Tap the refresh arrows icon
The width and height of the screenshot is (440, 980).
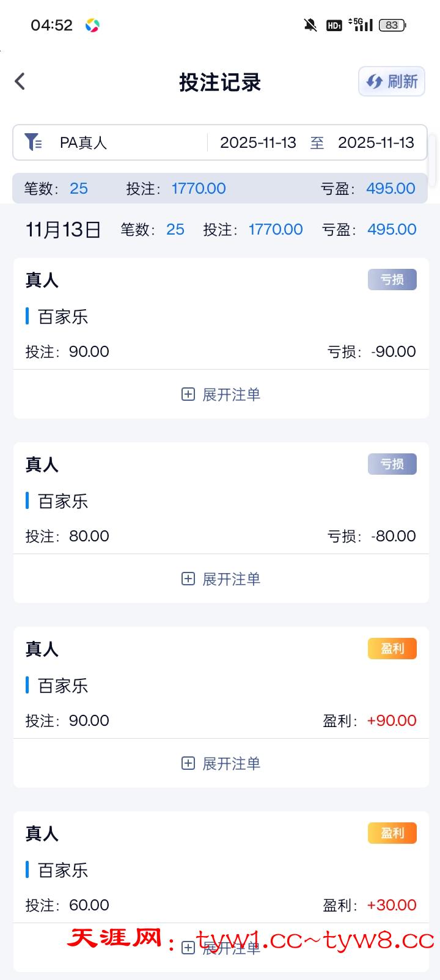(x=374, y=82)
